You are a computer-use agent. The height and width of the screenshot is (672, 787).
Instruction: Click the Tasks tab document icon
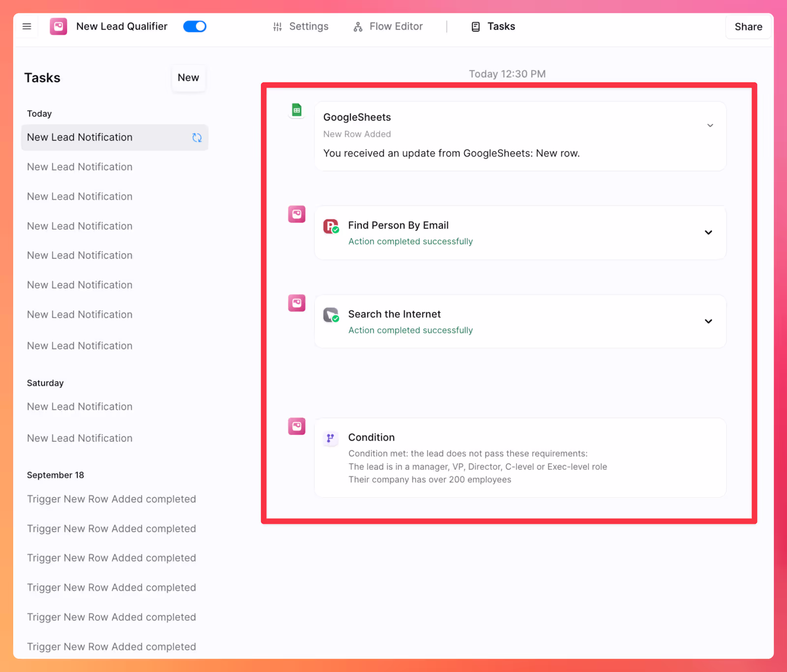pyautogui.click(x=476, y=27)
